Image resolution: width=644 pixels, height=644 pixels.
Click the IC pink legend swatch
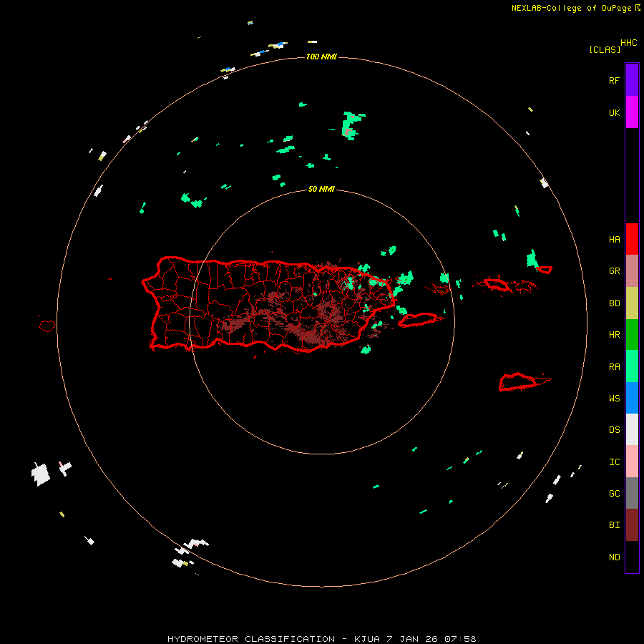point(632,462)
